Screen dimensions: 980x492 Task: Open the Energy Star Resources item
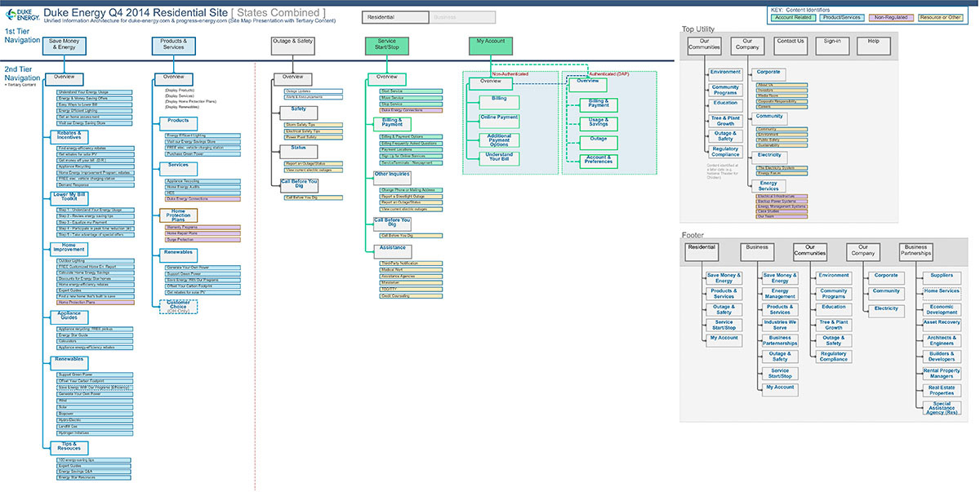click(x=93, y=477)
